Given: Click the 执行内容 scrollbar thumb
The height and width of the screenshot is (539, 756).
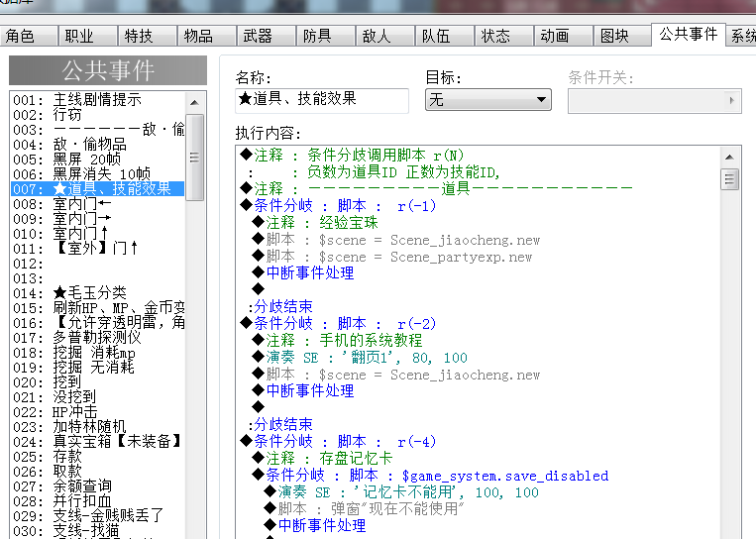Looking at the screenshot, I should click(729, 179).
